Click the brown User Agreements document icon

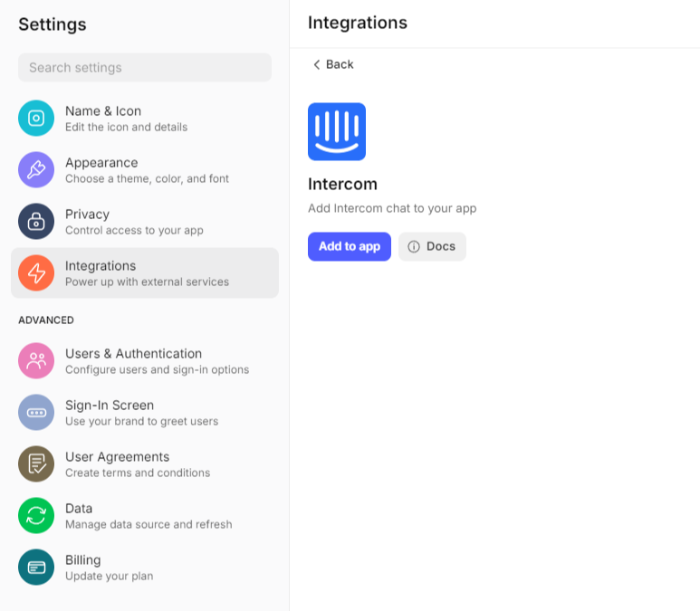tap(36, 464)
